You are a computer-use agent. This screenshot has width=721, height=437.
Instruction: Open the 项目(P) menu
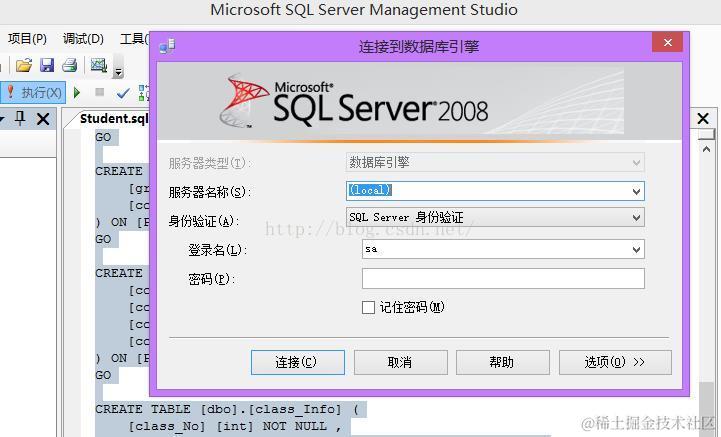27,39
